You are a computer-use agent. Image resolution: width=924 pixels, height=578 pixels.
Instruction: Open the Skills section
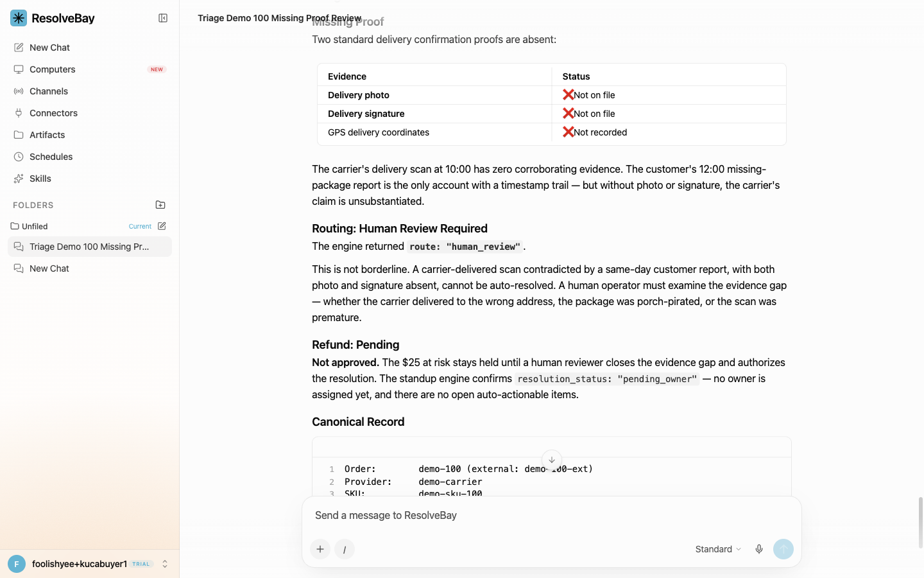click(x=90, y=179)
